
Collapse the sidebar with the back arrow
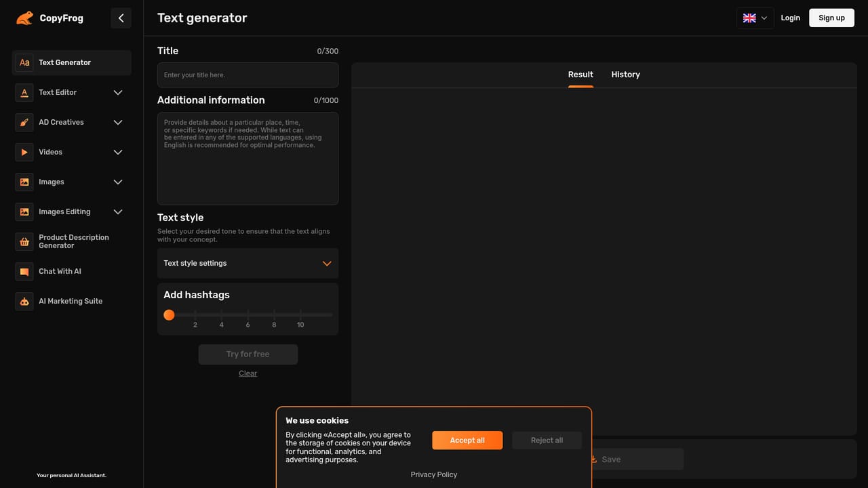pyautogui.click(x=121, y=18)
